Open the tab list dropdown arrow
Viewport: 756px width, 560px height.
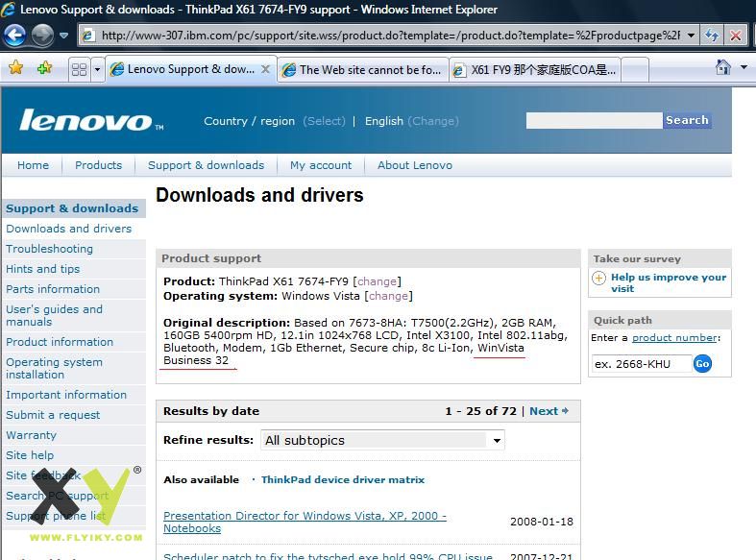(97, 70)
